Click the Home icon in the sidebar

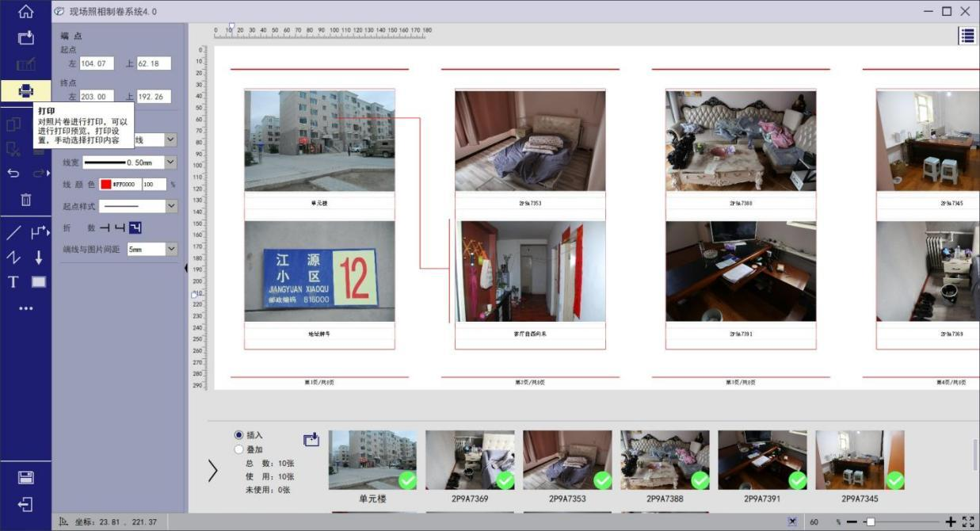25,11
